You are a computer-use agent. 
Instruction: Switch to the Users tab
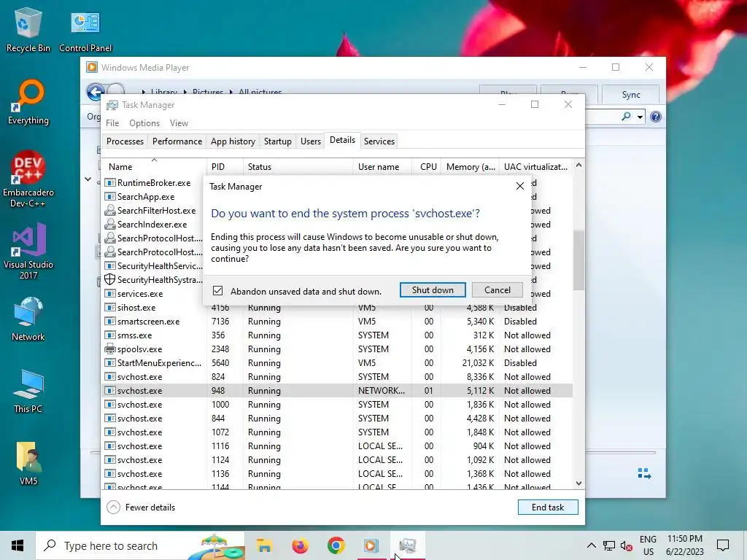311,141
